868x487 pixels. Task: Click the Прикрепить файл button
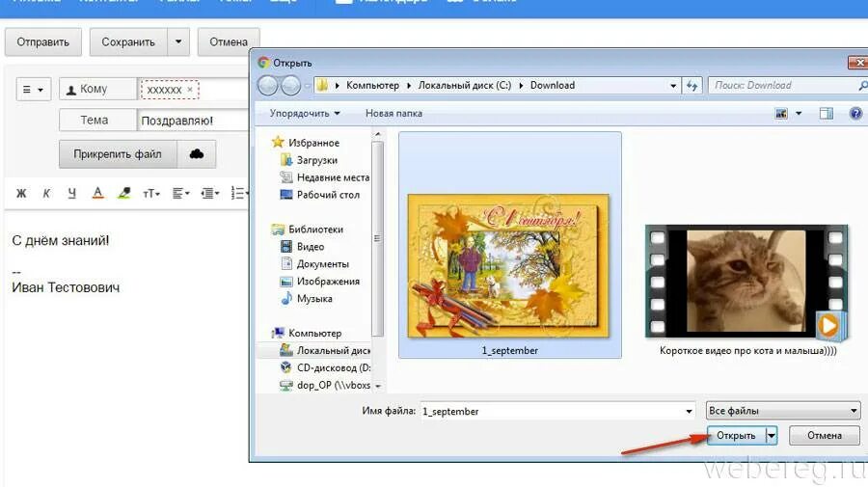coord(118,154)
